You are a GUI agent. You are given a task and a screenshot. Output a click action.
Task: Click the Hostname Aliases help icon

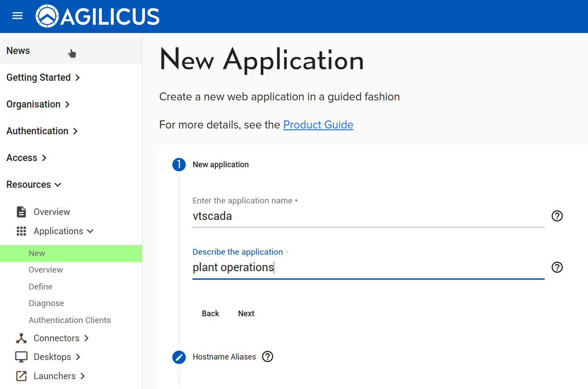[267, 357]
